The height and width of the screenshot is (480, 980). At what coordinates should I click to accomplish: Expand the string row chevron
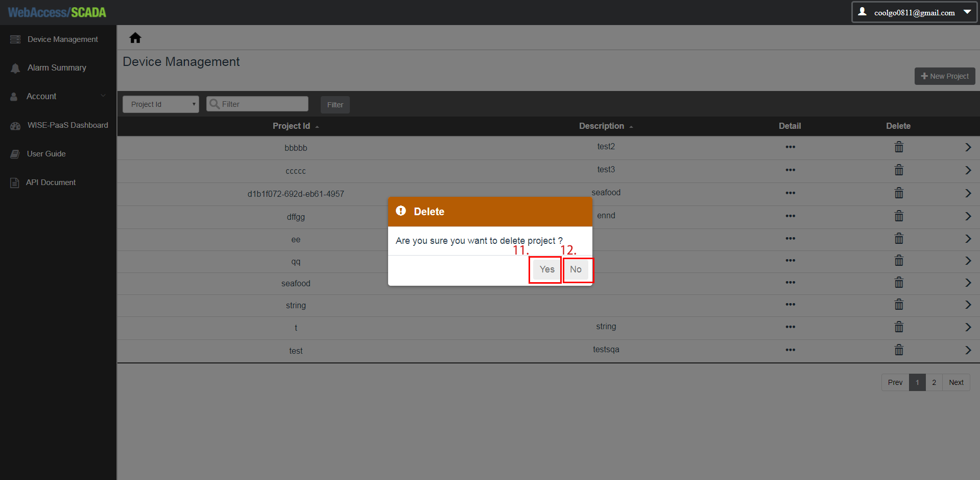[x=968, y=304]
